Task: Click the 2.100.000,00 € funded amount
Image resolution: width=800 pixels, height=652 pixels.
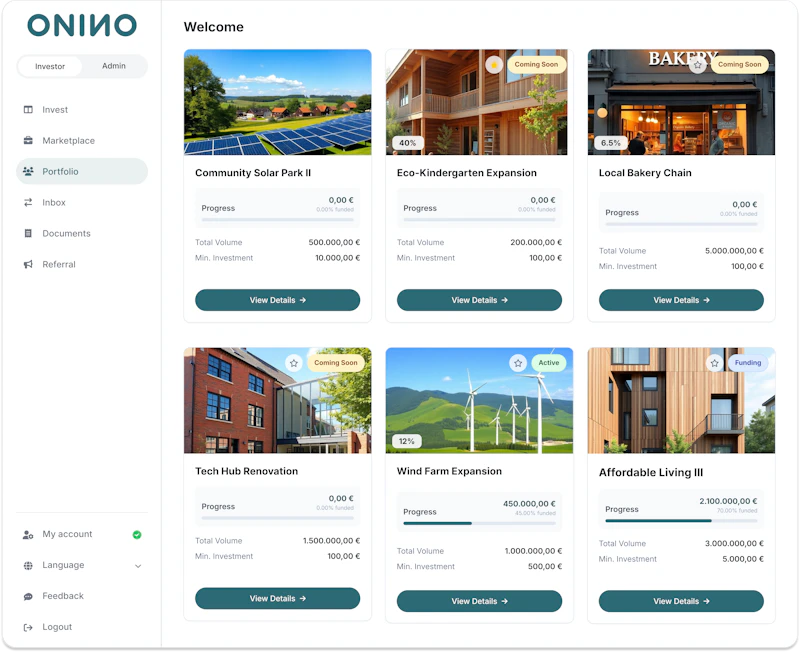Action: [728, 501]
